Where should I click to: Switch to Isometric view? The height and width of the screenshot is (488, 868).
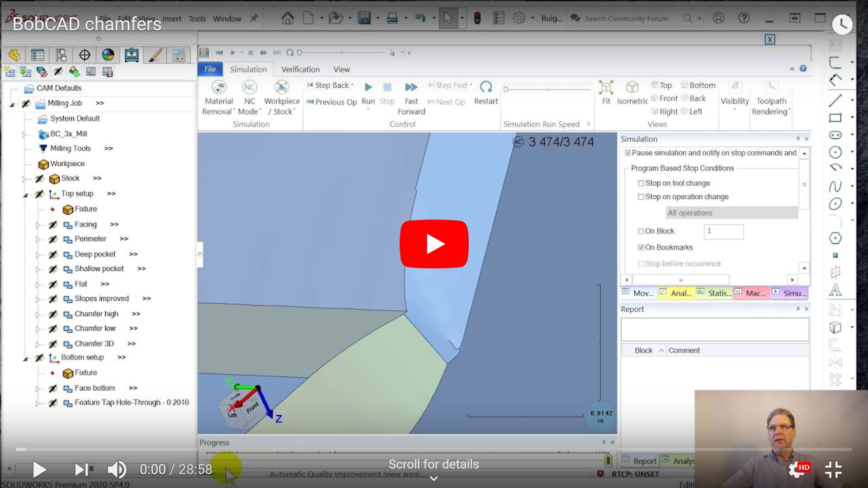pos(632,87)
